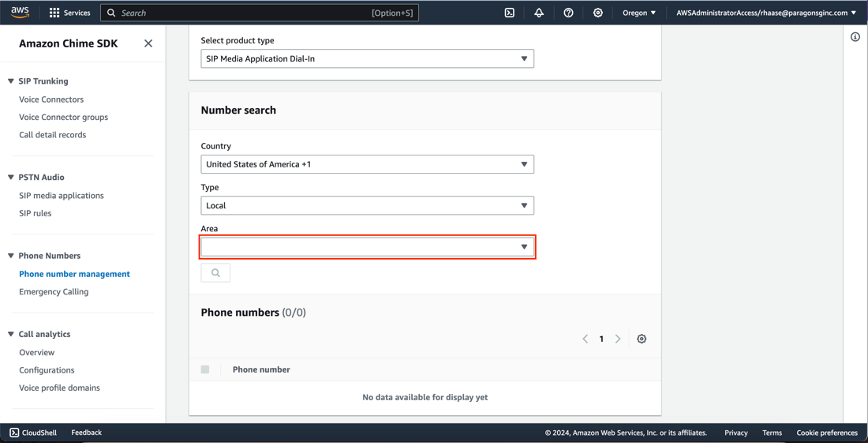The width and height of the screenshot is (868, 446).
Task: Open Cookie preferences
Action: (x=827, y=433)
